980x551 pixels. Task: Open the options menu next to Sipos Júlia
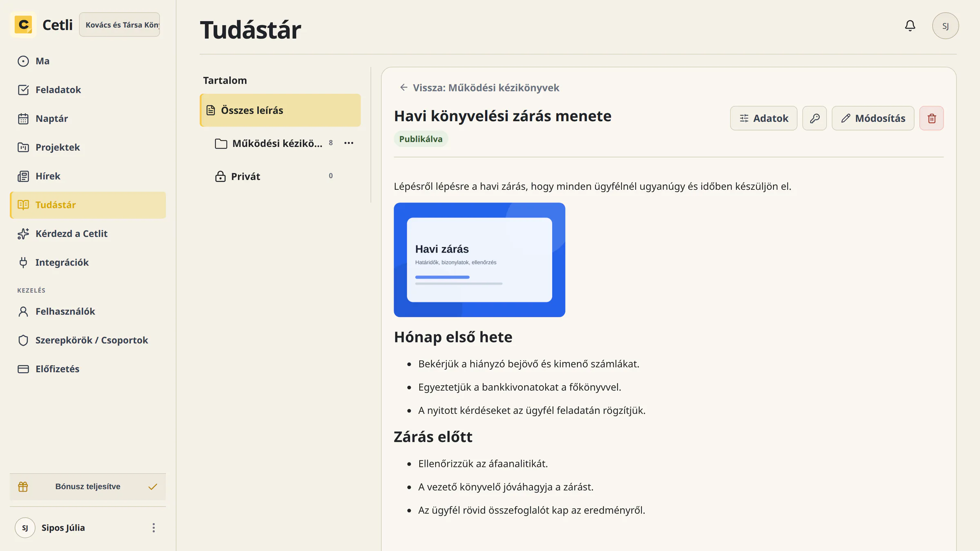[x=154, y=528]
